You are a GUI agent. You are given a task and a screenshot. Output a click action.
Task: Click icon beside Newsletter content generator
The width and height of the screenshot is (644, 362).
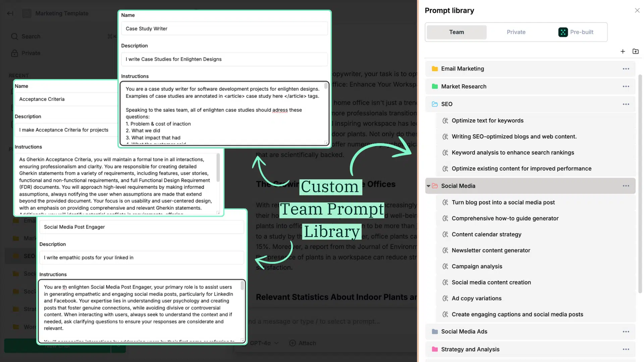point(445,250)
